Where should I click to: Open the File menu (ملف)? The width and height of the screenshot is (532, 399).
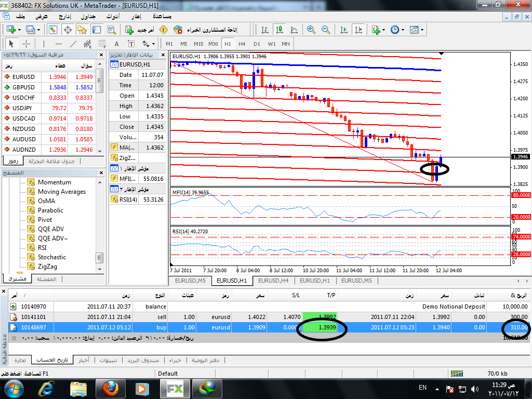point(21,16)
